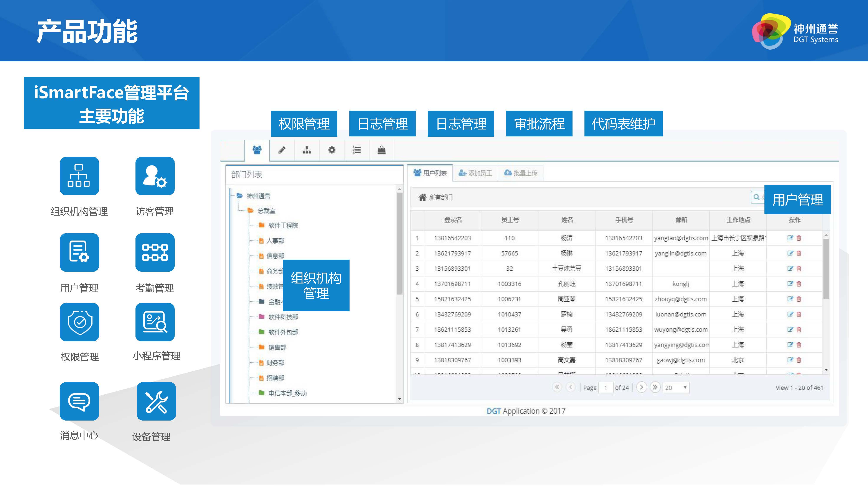The width and height of the screenshot is (868, 488).
Task: Go to the first page
Action: click(x=557, y=387)
